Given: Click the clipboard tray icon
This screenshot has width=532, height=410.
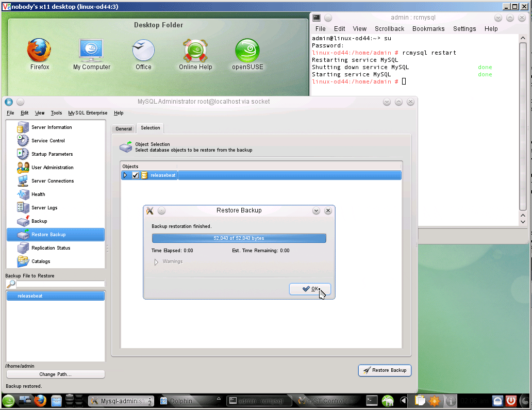Looking at the screenshot, I should tap(420, 401).
